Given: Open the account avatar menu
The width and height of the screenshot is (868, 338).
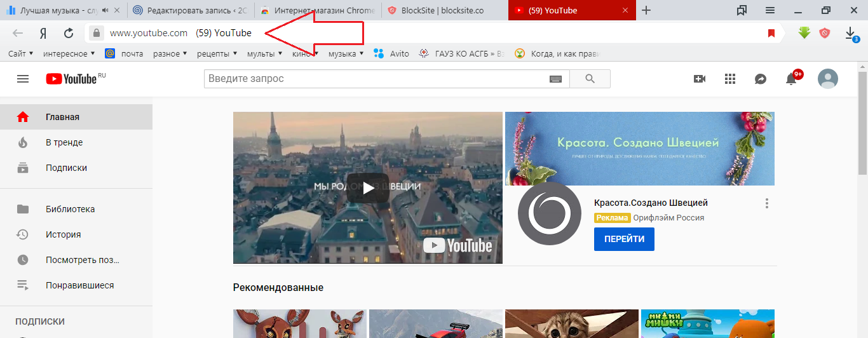Looking at the screenshot, I should 827,79.
